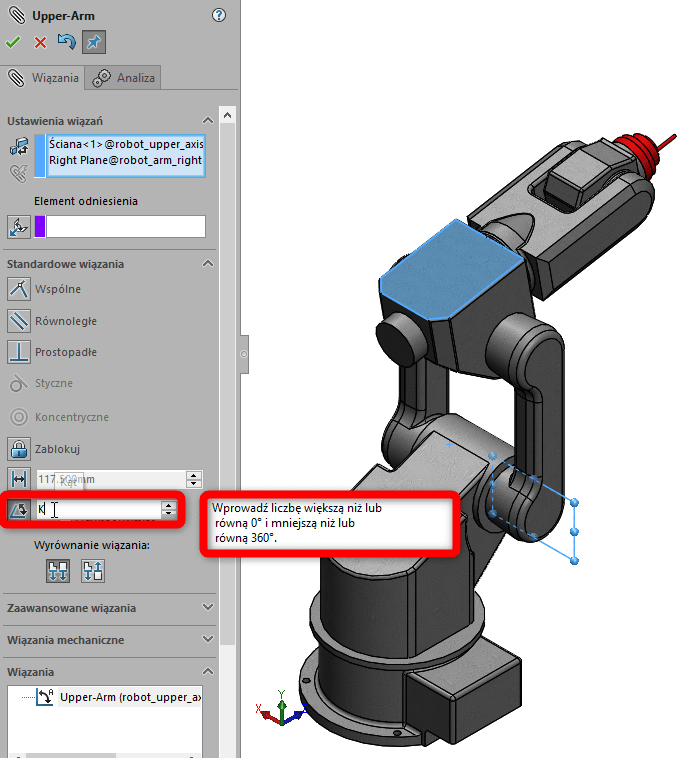The width and height of the screenshot is (696, 758).
Task: Expand the Wiązania mechaniczne section
Action: pos(208,639)
